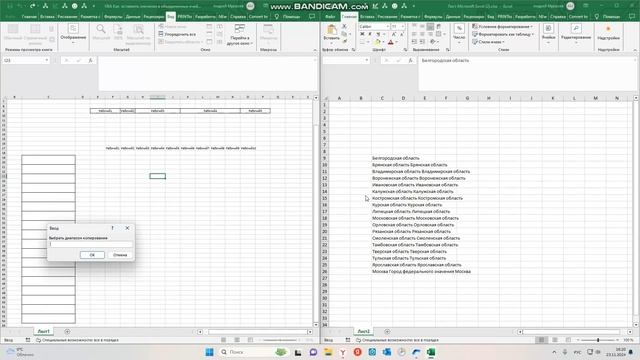The image size is (640, 360).
Task: Add a new sheet next to Лист1
Action: 67,332
